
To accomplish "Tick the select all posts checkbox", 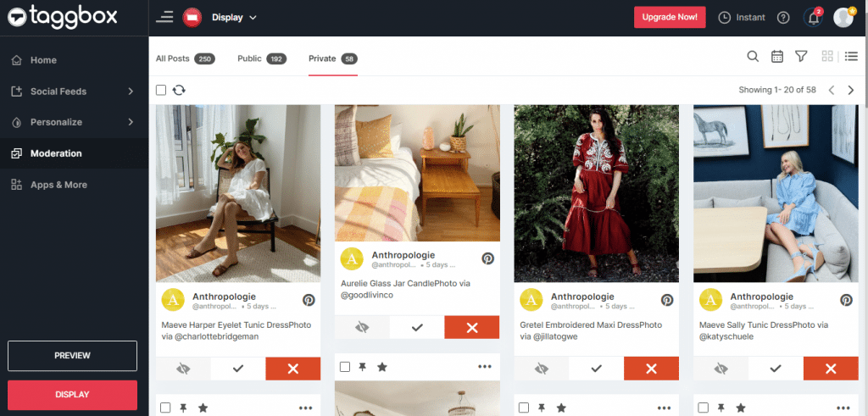I will [x=161, y=90].
